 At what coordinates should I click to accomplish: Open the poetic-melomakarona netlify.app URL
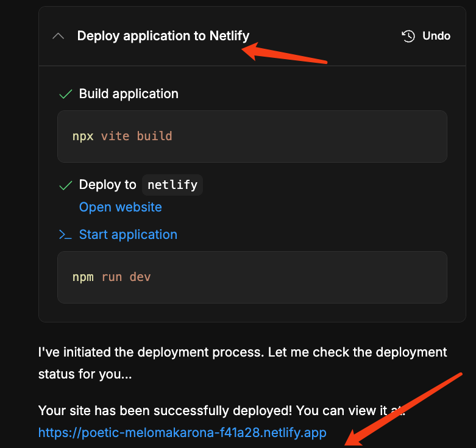pyautogui.click(x=182, y=433)
